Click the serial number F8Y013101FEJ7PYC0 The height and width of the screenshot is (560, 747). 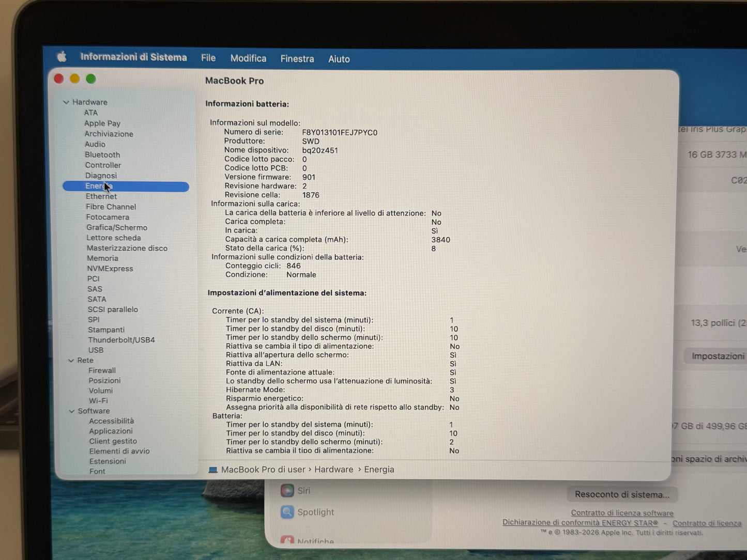tap(340, 132)
